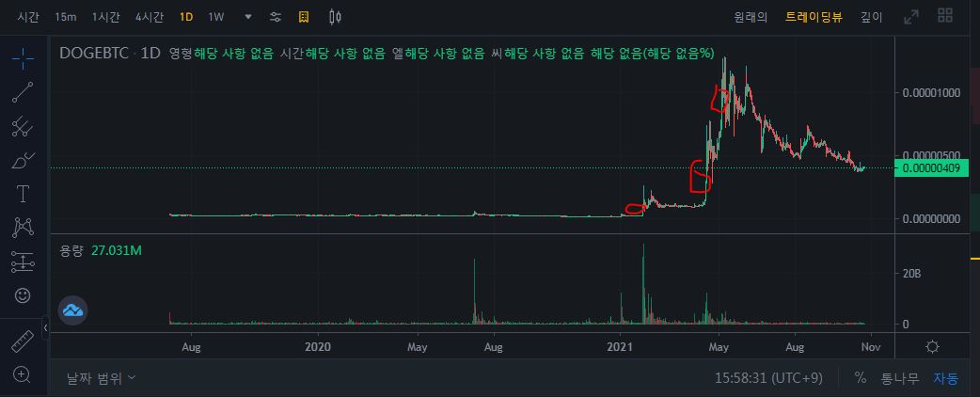Switch to 깊이 depth chart
Image resolution: width=980 pixels, height=397 pixels.
pyautogui.click(x=871, y=18)
